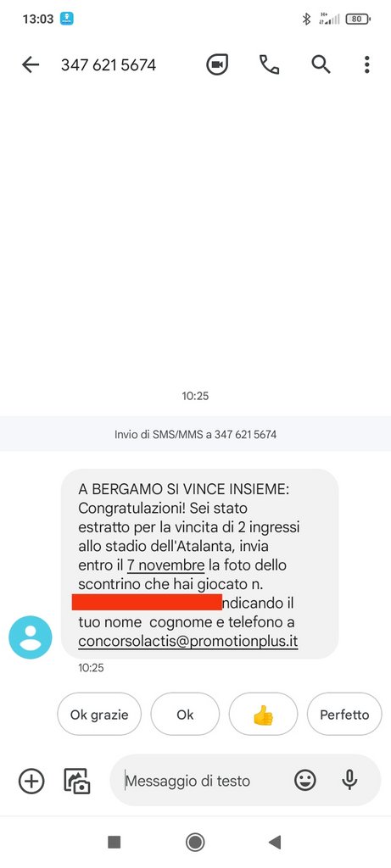
Task: Send the thumbs-up quick reply
Action: 263,715
